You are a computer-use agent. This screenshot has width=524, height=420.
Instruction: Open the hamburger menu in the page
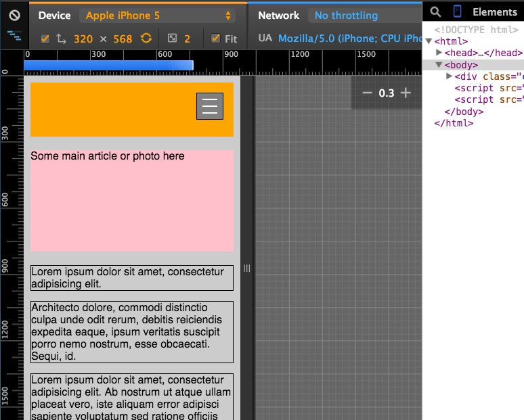210,106
